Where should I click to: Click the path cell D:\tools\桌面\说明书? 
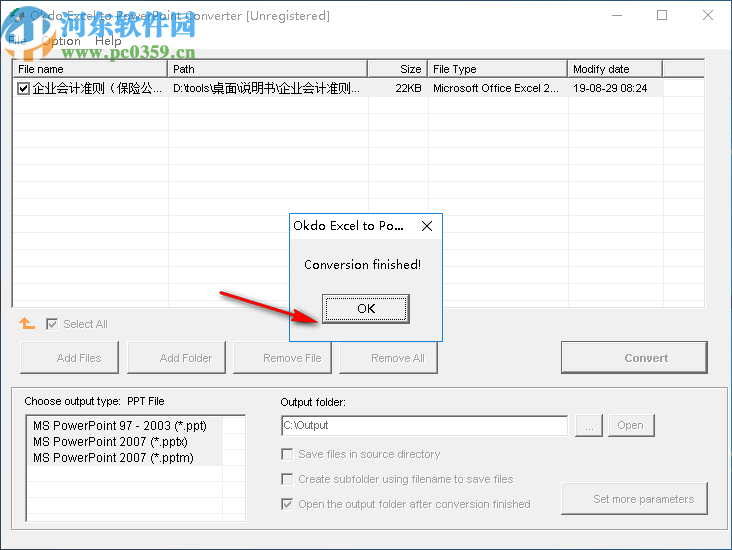(x=267, y=88)
